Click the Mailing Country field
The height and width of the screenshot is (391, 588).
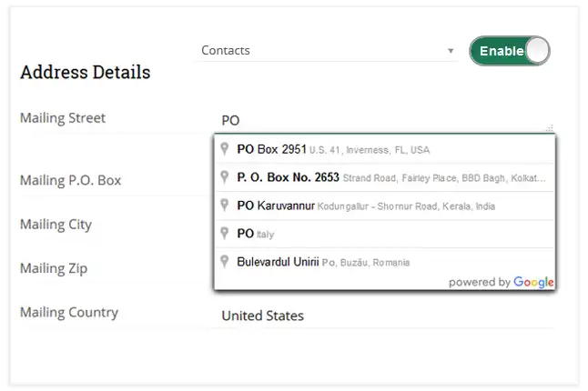[x=382, y=316]
